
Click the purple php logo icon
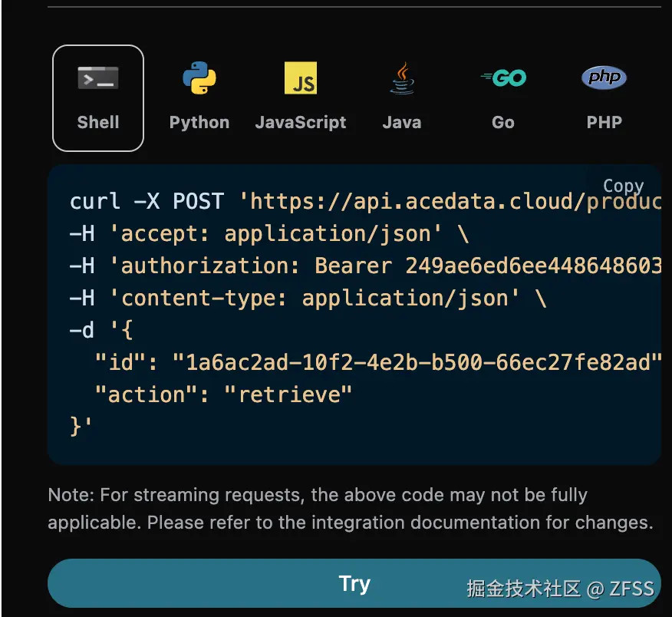pyautogui.click(x=604, y=78)
